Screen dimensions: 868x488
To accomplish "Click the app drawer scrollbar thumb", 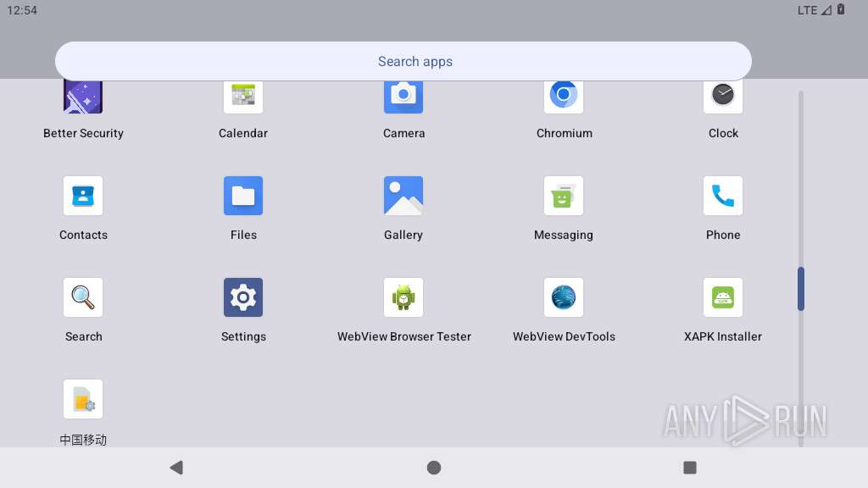I will (x=800, y=289).
